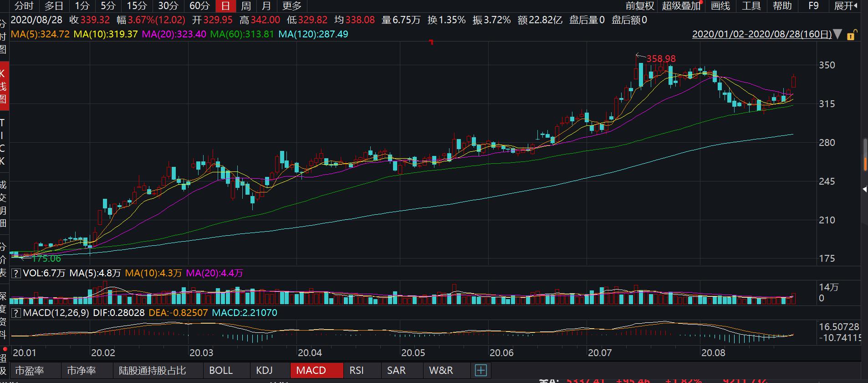Open the VOL indicator help question-mark icon
The image size is (868, 383).
tap(16, 274)
